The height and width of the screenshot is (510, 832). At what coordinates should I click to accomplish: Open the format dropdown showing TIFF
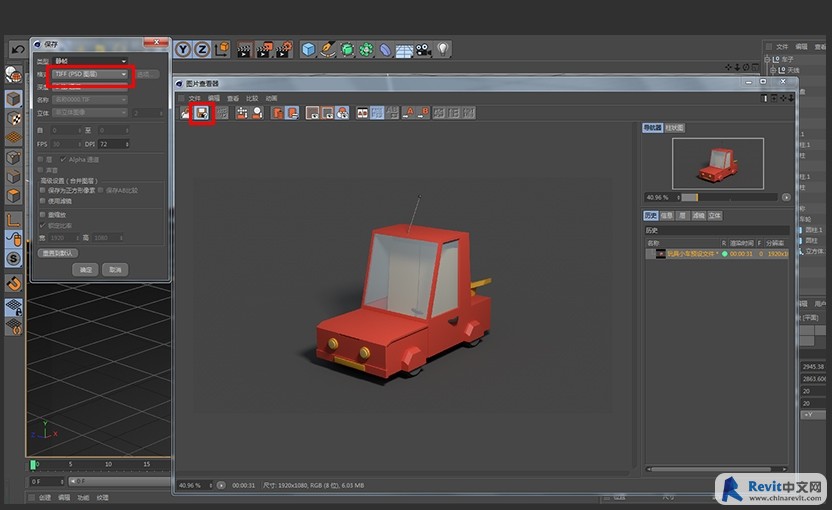(x=90, y=74)
